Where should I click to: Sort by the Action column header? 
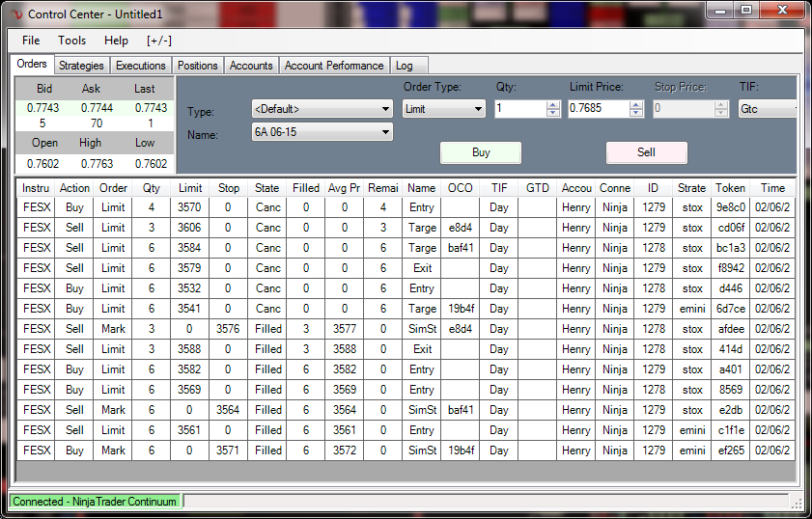[74, 188]
